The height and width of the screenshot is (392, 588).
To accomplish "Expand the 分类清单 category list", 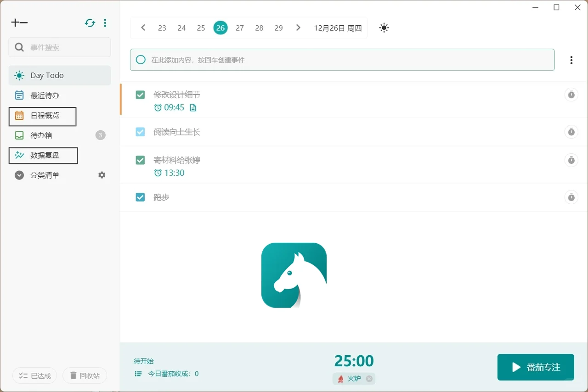I will point(18,175).
